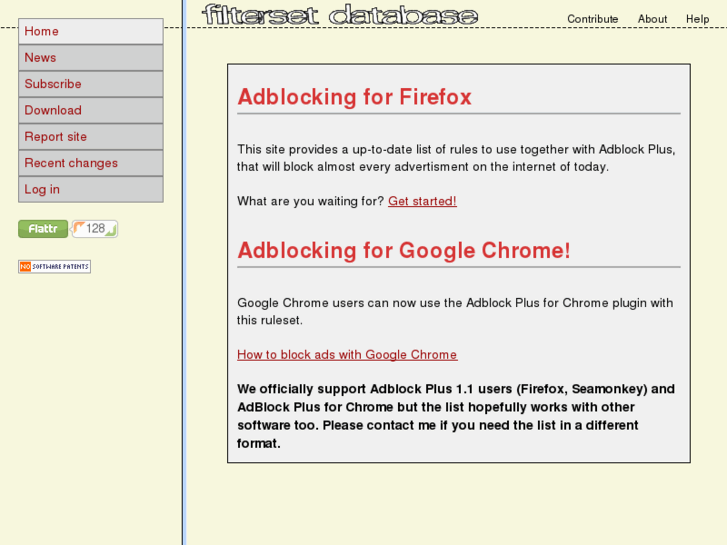
Task: Open the Contribute link in the header
Action: coord(593,19)
